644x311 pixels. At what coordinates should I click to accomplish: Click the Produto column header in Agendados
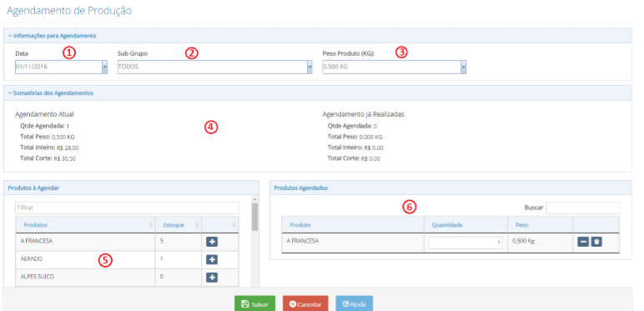tap(353, 225)
